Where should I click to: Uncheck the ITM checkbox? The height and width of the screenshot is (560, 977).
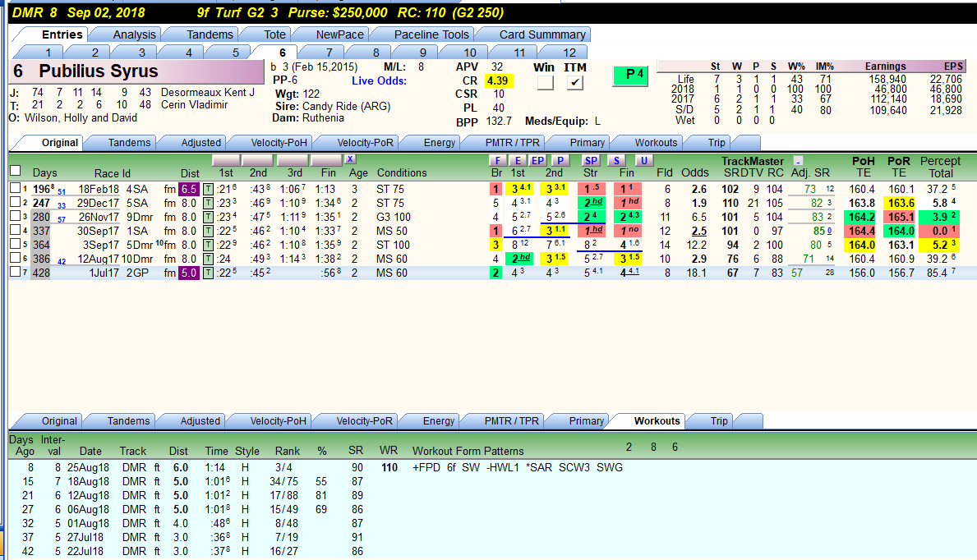click(575, 82)
